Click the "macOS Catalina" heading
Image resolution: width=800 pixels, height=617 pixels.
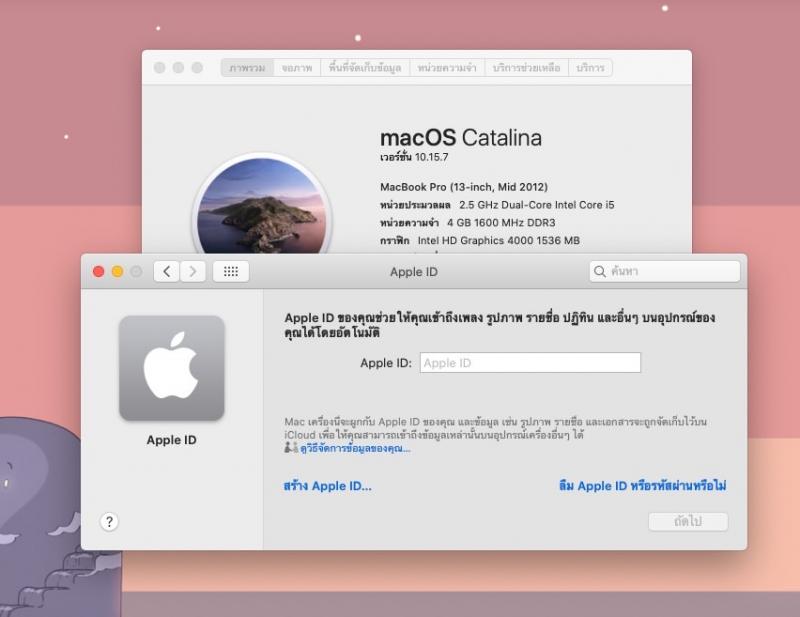[x=461, y=138]
